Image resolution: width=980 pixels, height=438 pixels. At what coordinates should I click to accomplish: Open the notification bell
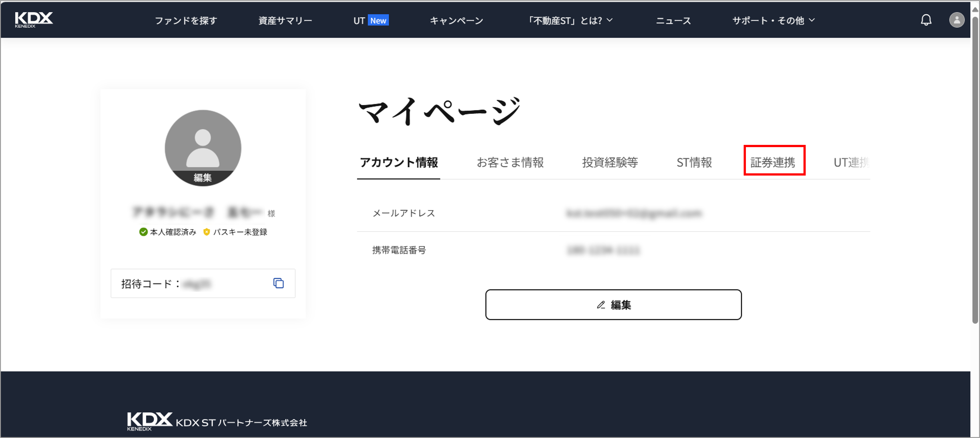926,20
